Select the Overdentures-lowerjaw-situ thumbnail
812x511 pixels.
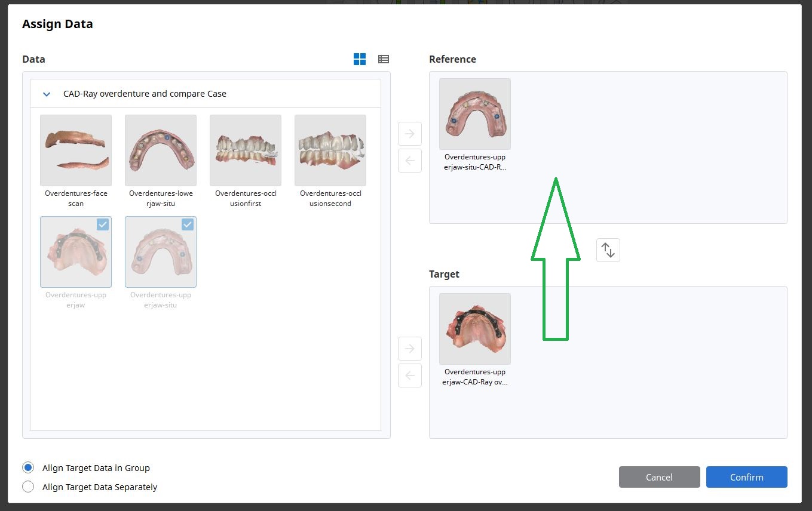(x=161, y=150)
